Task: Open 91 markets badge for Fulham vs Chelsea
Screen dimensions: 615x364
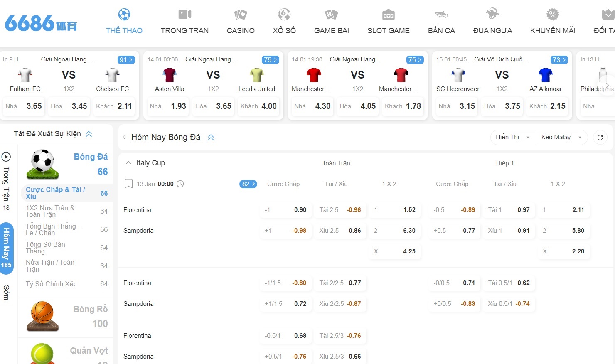Action: [x=126, y=60]
